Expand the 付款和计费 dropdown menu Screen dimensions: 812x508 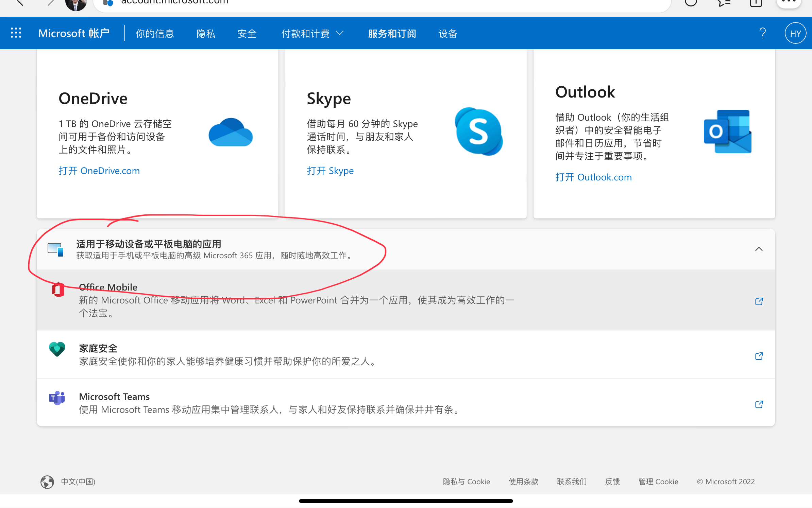pyautogui.click(x=312, y=33)
